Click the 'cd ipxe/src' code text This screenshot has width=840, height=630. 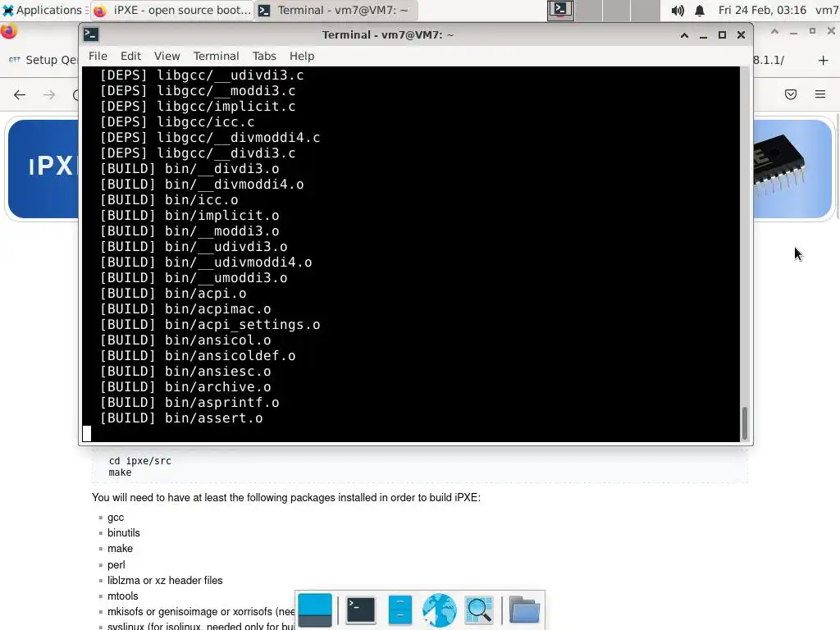(x=139, y=461)
